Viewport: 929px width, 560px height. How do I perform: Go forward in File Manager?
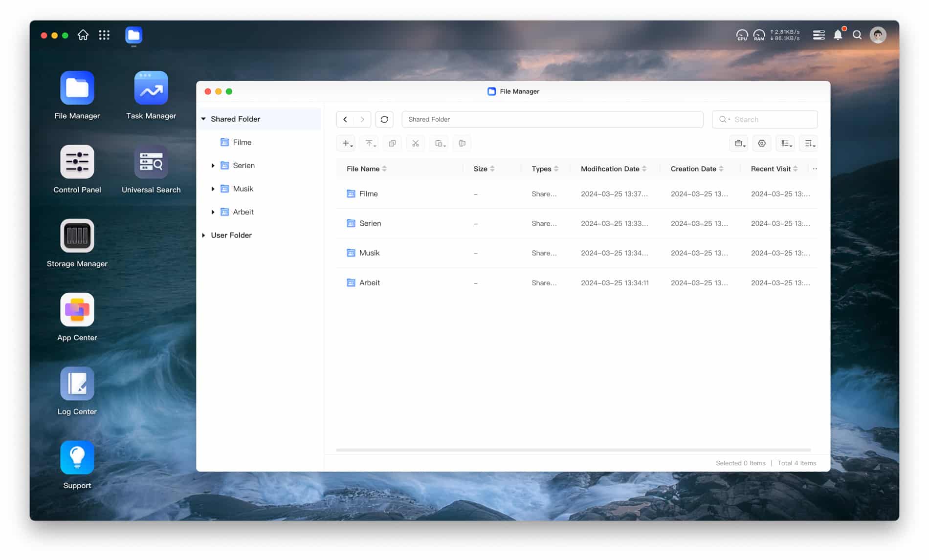[362, 119]
